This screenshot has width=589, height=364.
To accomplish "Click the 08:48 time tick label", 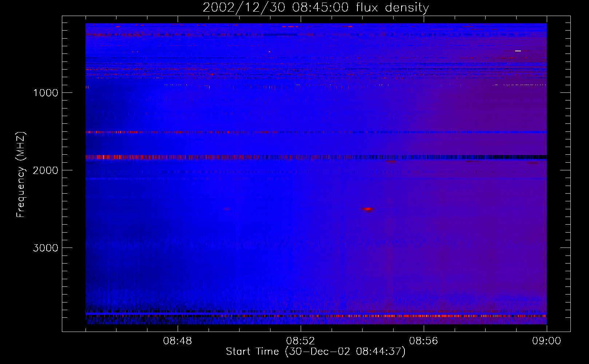I will pos(178,341).
